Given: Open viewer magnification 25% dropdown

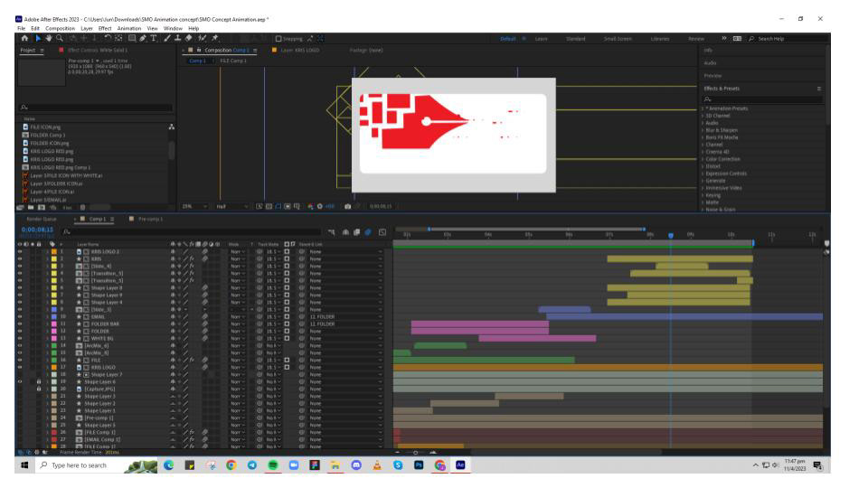Looking at the screenshot, I should pos(194,206).
